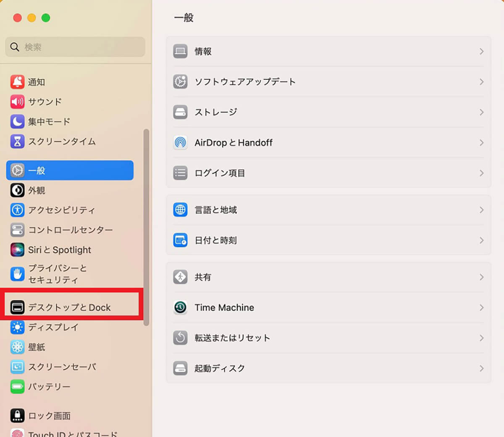This screenshot has height=437, width=504.
Task: Open the ロック画面 lock icon
Action: click(x=17, y=416)
